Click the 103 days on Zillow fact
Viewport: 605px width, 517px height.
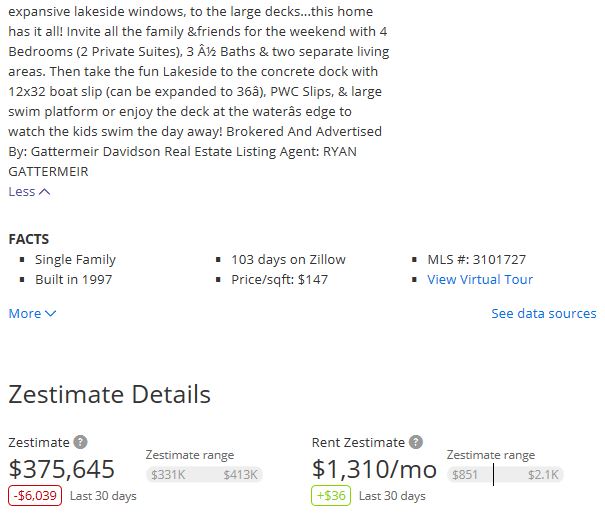point(288,260)
